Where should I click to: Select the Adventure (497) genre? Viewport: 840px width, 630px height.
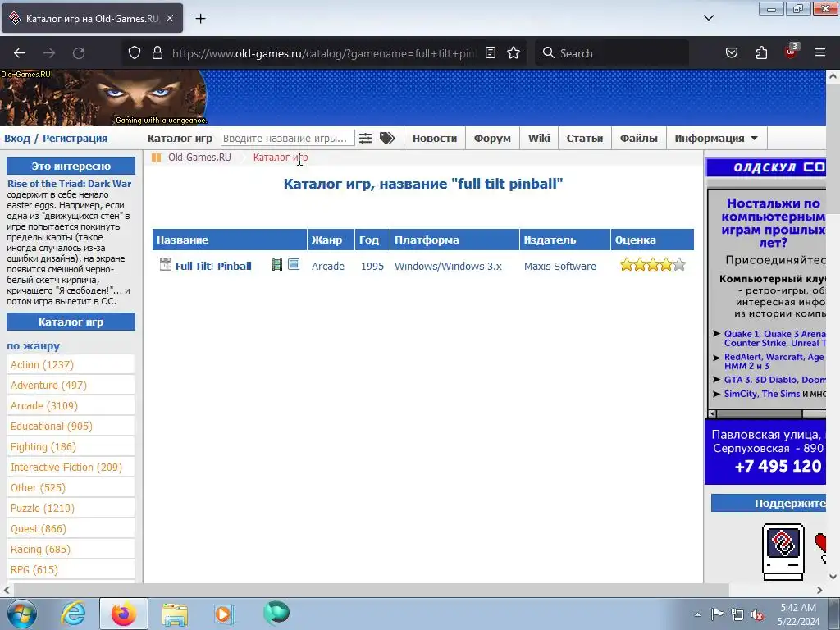click(48, 386)
